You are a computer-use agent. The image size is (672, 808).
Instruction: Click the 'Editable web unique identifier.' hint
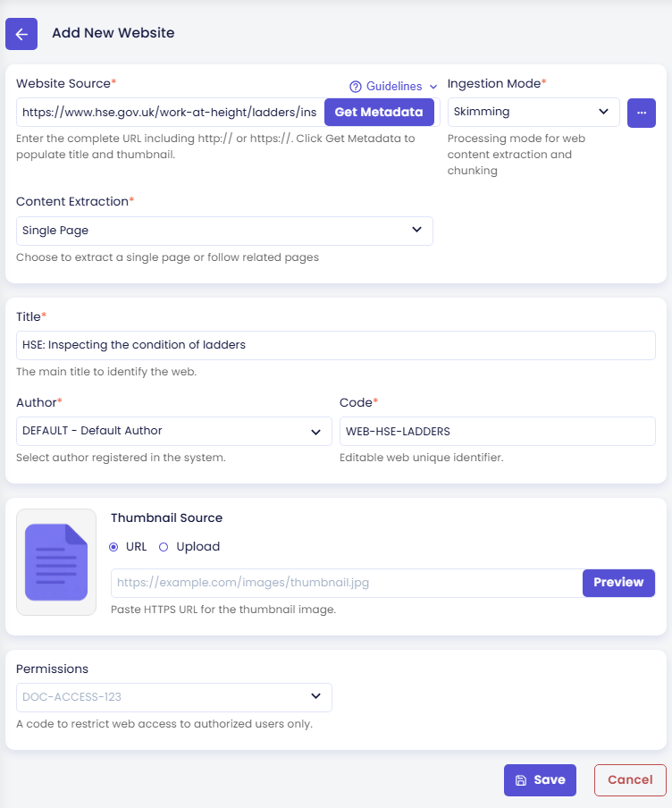tap(421, 458)
